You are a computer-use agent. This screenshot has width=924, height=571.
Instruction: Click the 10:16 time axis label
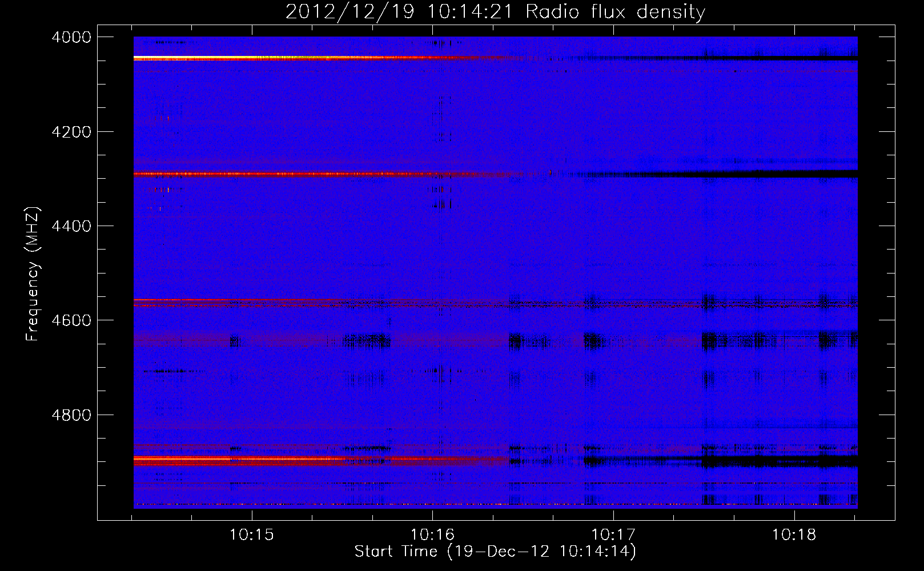[433, 534]
